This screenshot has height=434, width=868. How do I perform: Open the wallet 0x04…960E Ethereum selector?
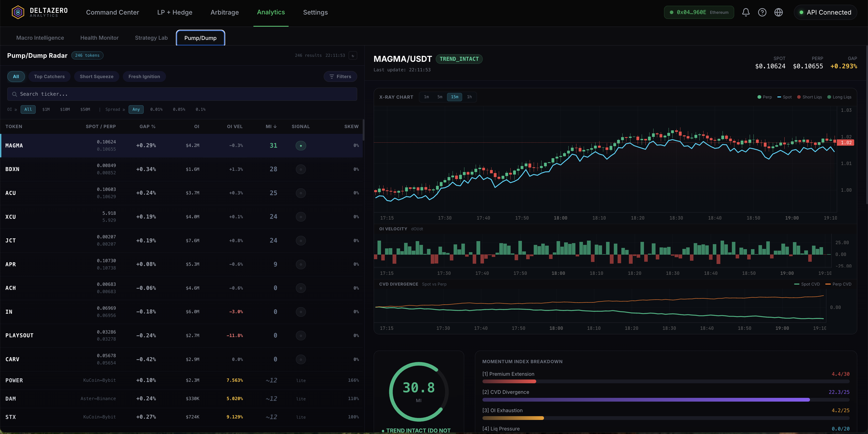pos(698,13)
